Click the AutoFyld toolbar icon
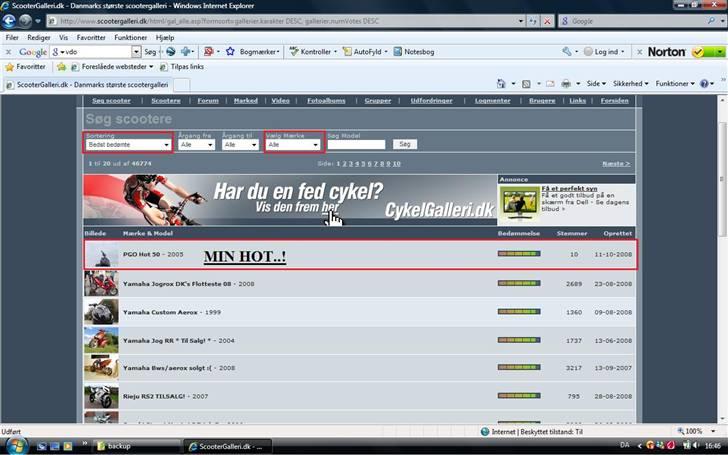 [347, 52]
